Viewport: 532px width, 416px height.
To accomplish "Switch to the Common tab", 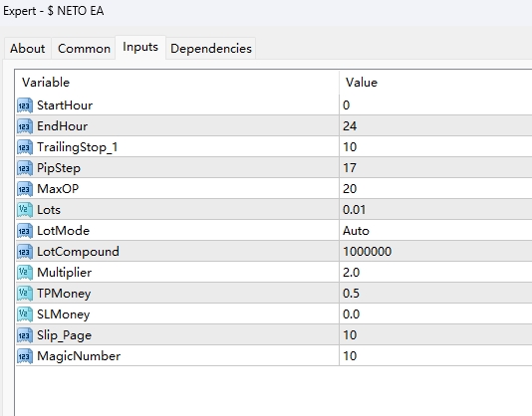I will (x=84, y=49).
